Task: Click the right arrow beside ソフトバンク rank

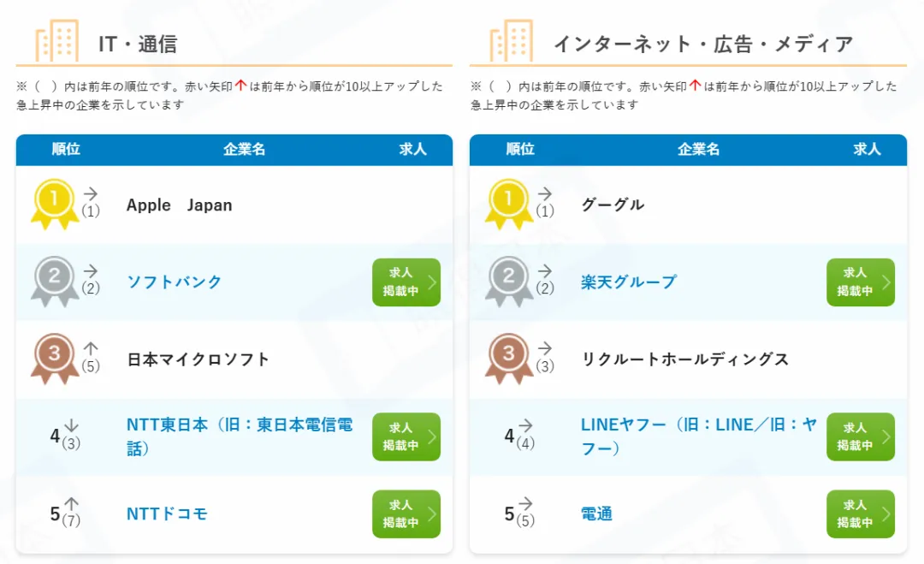Action: (x=90, y=270)
